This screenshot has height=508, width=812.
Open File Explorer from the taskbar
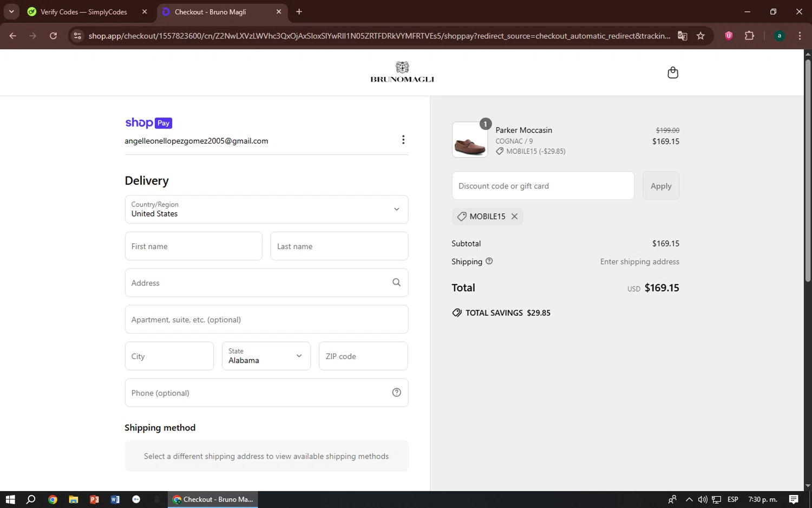(73, 499)
